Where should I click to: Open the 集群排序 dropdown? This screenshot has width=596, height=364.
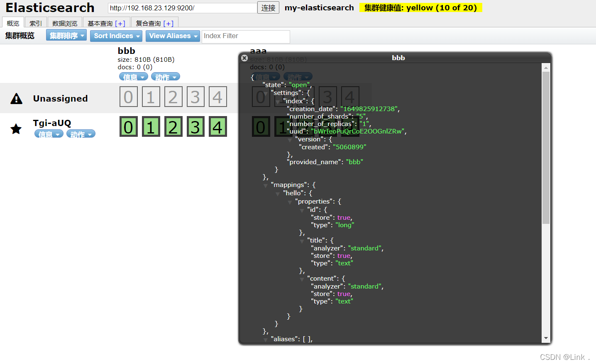[66, 36]
